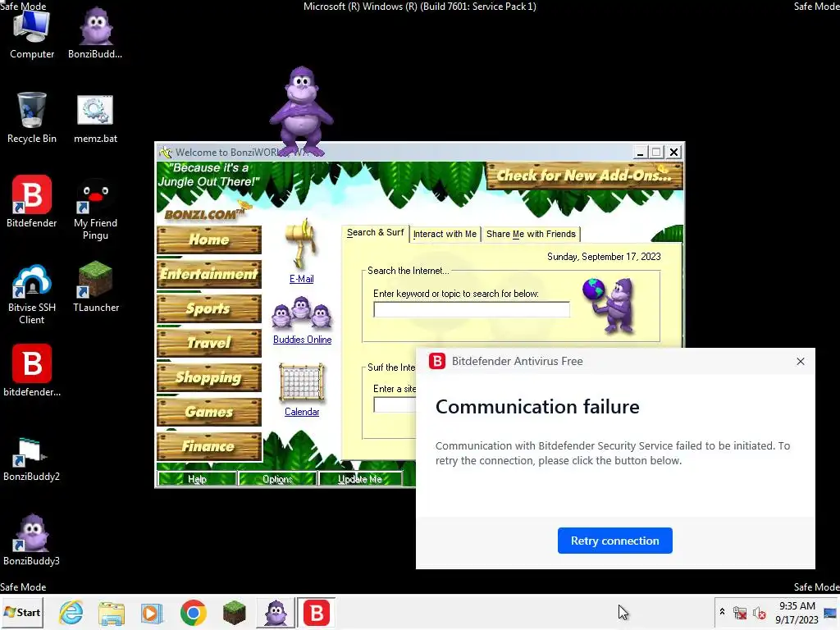Open the Shopping section
This screenshot has height=630, width=840.
209,377
